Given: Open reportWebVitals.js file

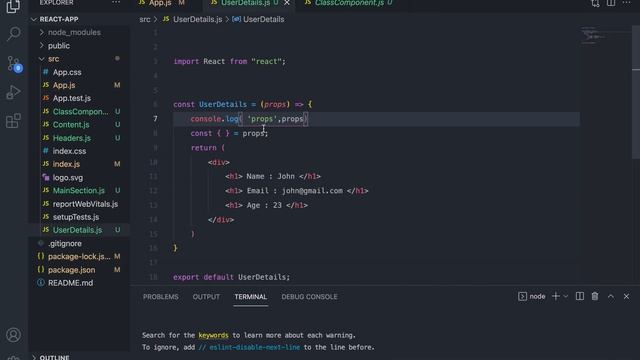Looking at the screenshot, I should [x=85, y=204].
